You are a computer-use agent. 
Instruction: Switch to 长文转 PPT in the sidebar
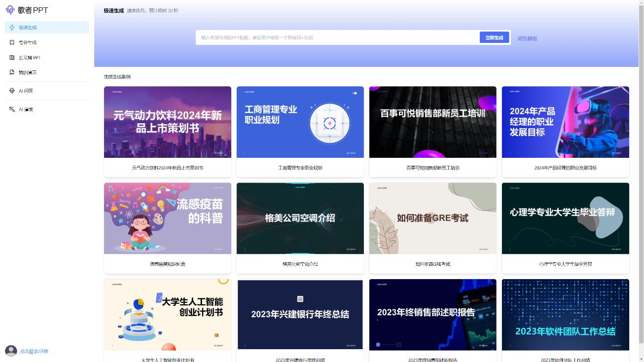point(47,58)
